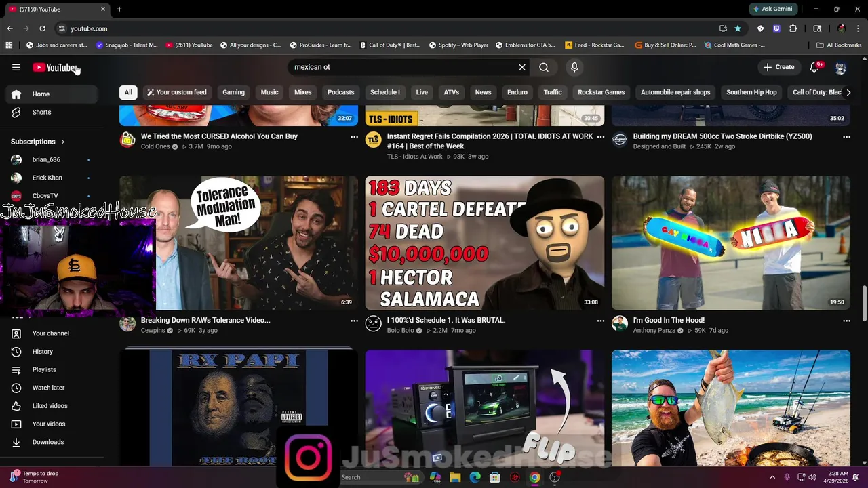Screen dimensions: 868x488
Task: Open the 'I 100%'d Schedule 1. It Was BRUTAL.' video title
Action: 446,320
